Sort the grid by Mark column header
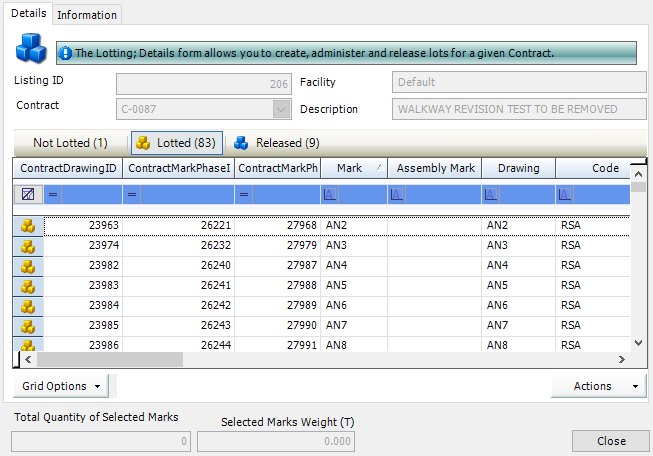The image size is (653, 456). click(x=350, y=169)
